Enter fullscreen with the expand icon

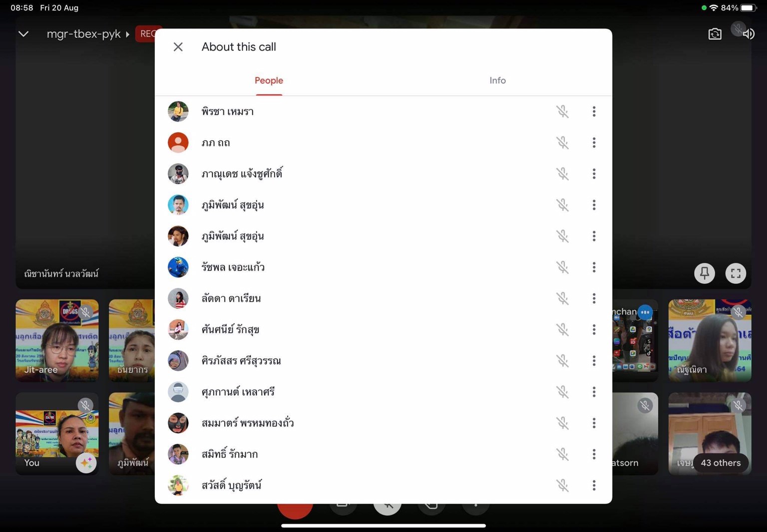(736, 273)
